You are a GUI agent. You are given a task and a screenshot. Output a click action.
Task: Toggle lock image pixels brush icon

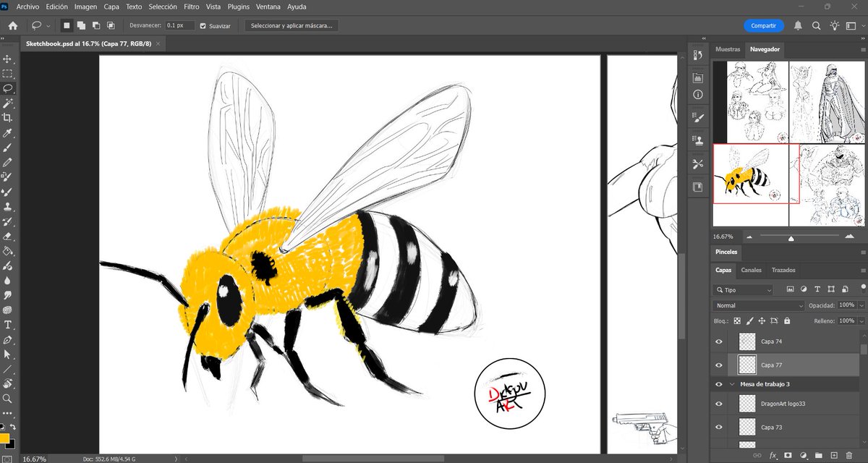pos(749,320)
